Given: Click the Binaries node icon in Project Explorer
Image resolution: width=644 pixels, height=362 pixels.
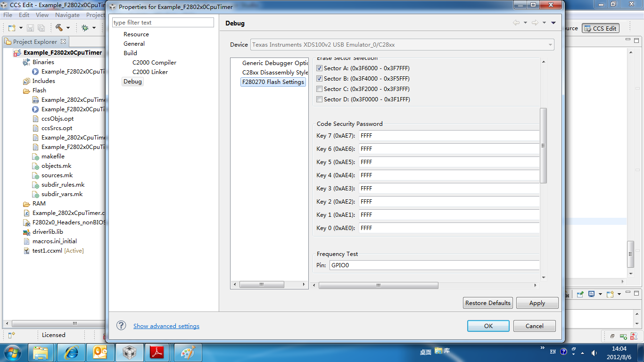Looking at the screenshot, I should [x=27, y=62].
